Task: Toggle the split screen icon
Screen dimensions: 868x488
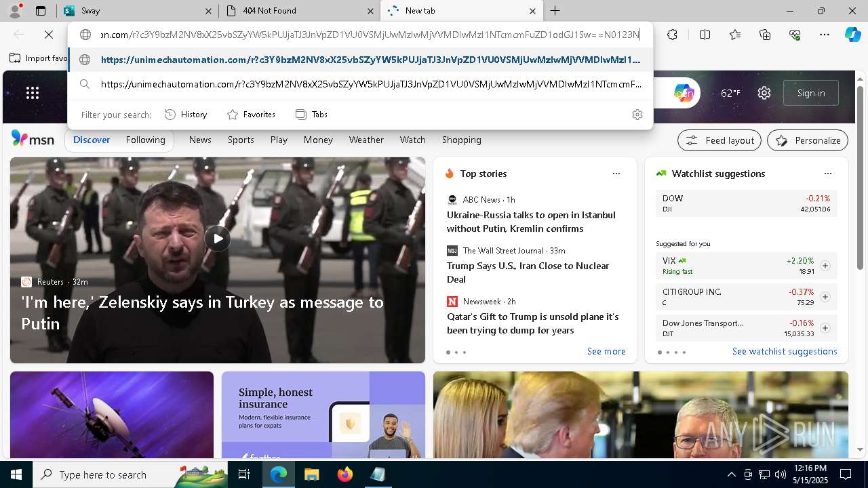Action: click(705, 35)
